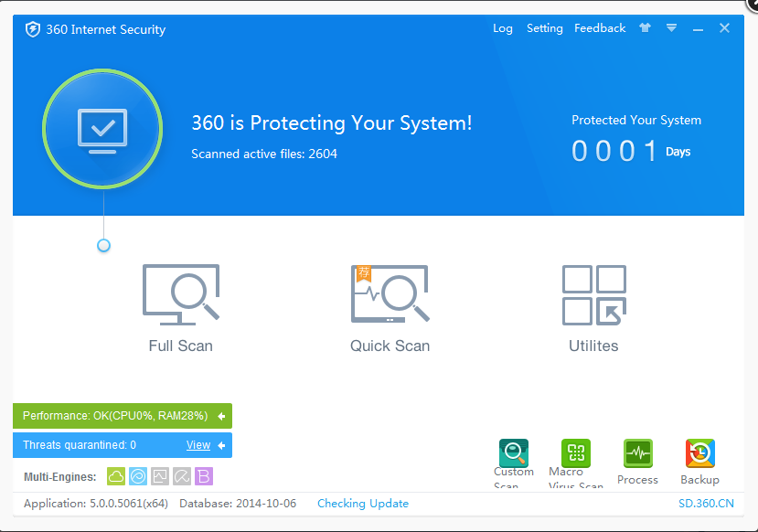The height and width of the screenshot is (532, 758).
Task: Click the Performance OK status bar
Action: 123,416
